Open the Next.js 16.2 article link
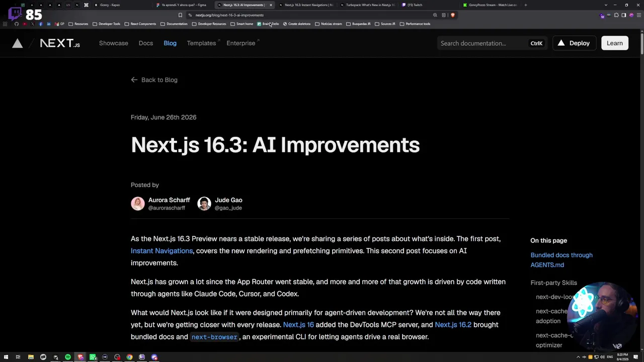The width and height of the screenshot is (644, 362). pos(453,325)
